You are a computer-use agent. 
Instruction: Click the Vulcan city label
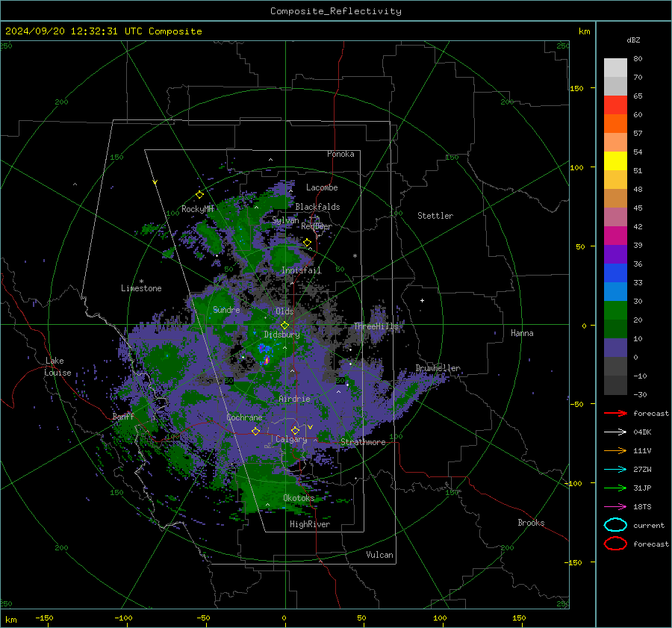(379, 555)
